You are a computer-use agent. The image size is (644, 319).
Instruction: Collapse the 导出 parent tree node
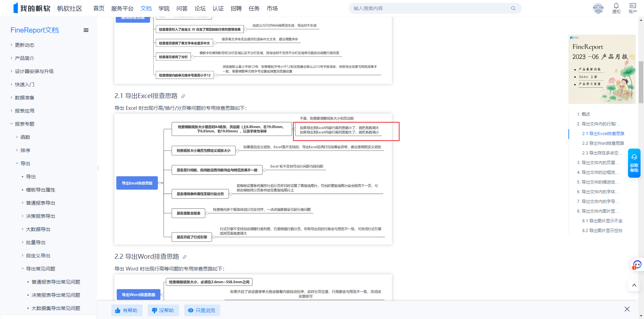(x=17, y=163)
